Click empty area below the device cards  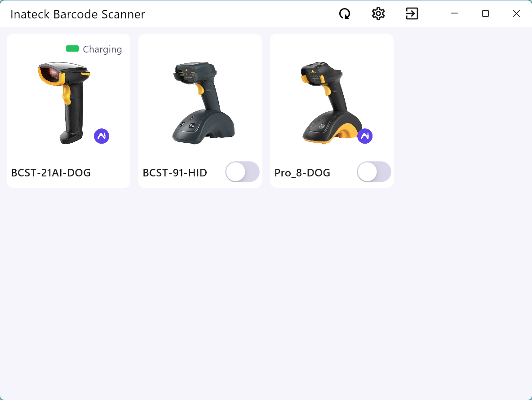[x=266, y=291]
